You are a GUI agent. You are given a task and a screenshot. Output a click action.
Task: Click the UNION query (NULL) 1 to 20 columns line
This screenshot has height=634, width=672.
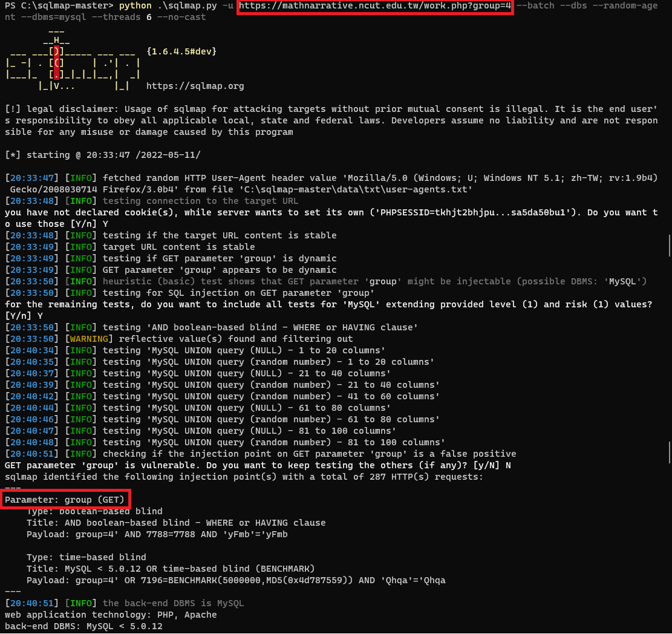click(195, 351)
